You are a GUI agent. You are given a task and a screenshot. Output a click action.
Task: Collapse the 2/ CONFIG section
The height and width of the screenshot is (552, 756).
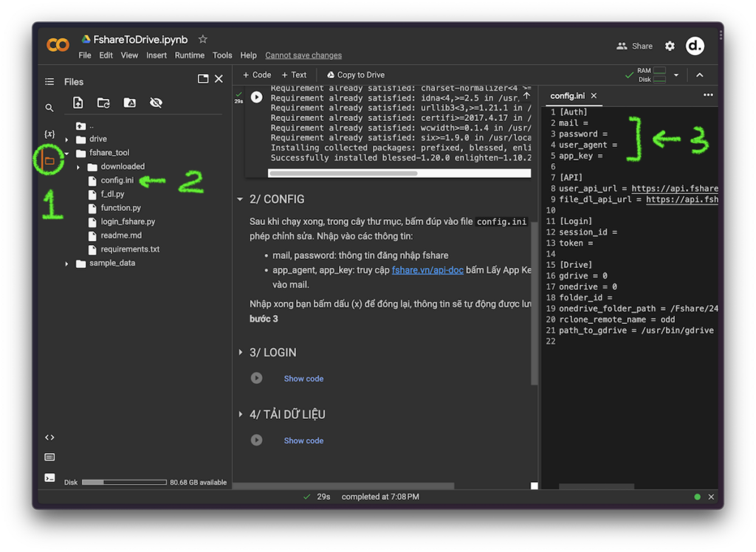tap(240, 199)
